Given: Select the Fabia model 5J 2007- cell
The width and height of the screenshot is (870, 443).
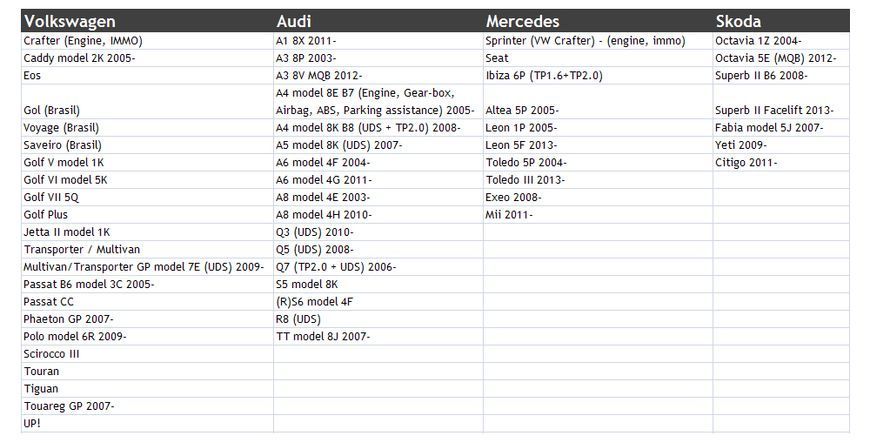Looking at the screenshot, I should click(x=781, y=128).
